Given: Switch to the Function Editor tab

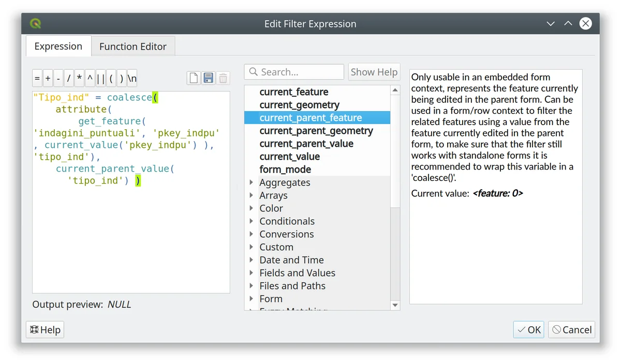Looking at the screenshot, I should [133, 47].
